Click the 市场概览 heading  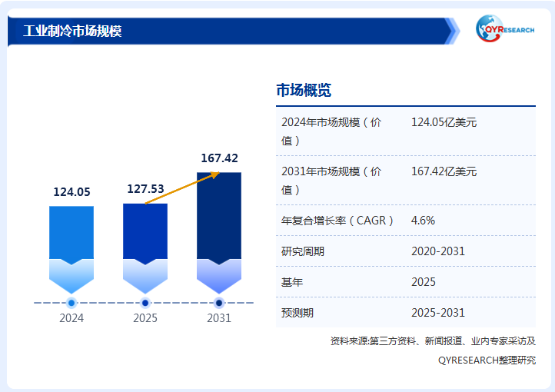tap(304, 90)
